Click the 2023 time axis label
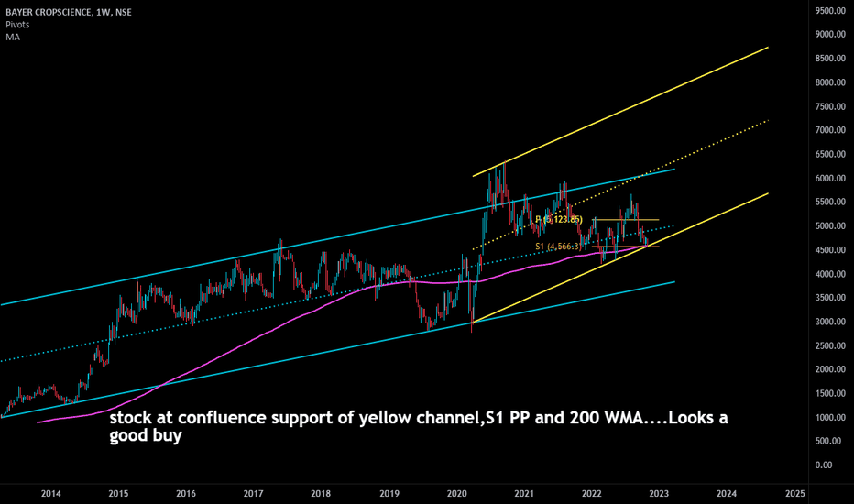The image size is (854, 504). pyautogui.click(x=659, y=494)
